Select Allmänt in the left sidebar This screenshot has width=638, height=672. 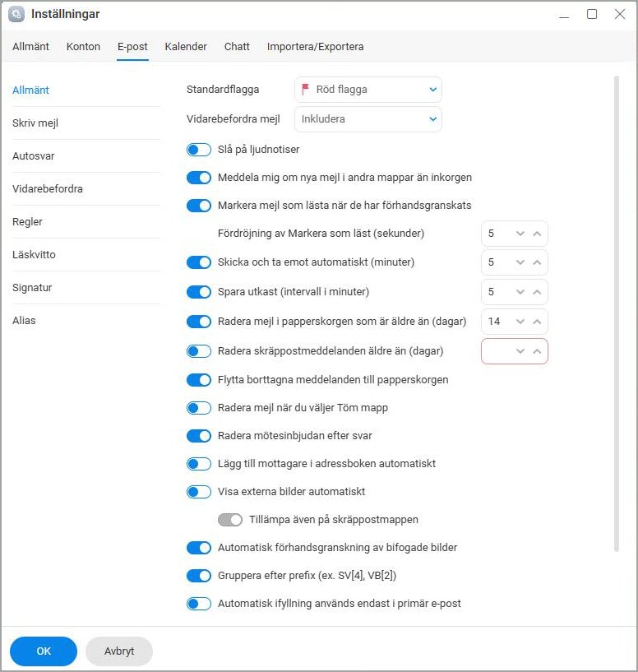tap(30, 90)
